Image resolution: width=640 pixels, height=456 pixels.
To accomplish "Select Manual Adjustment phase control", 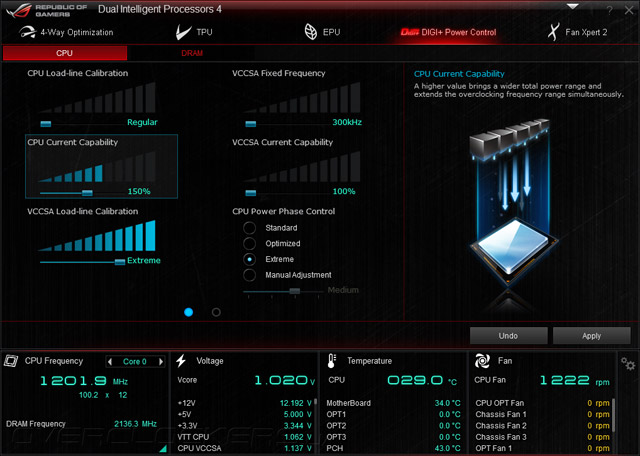I will click(x=249, y=275).
